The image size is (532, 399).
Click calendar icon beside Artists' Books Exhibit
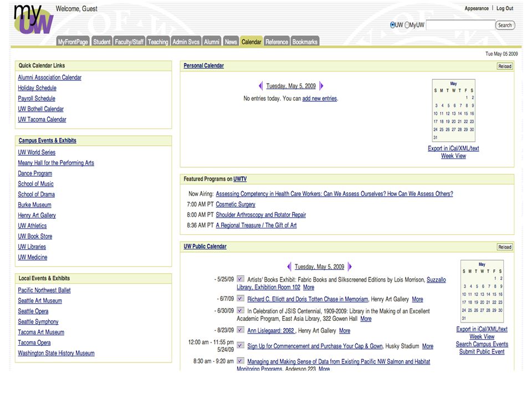point(241,279)
